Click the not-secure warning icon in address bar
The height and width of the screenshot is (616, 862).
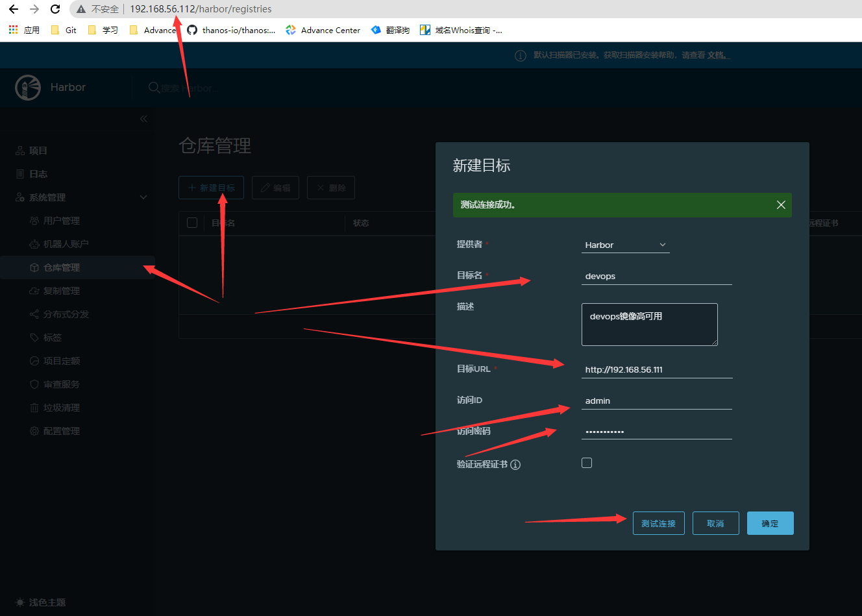pyautogui.click(x=81, y=9)
